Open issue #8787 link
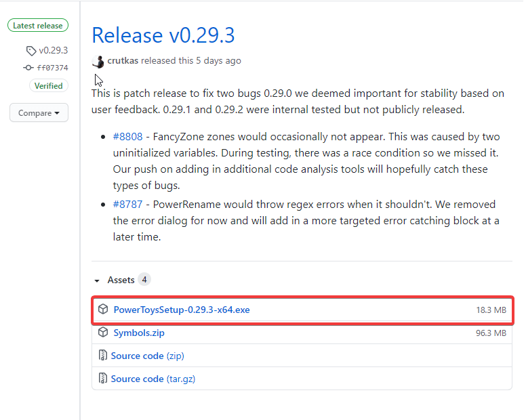 (127, 205)
